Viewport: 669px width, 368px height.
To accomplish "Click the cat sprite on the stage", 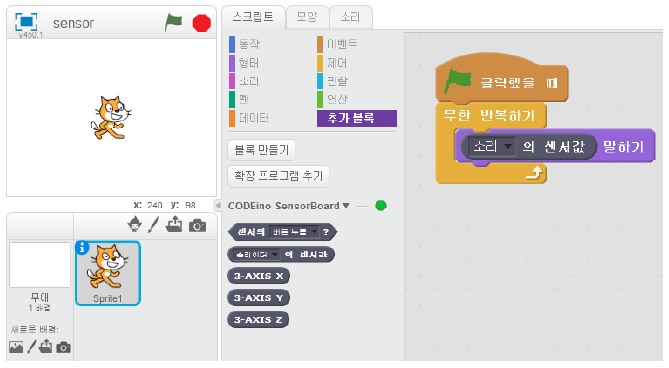I will pyautogui.click(x=111, y=118).
